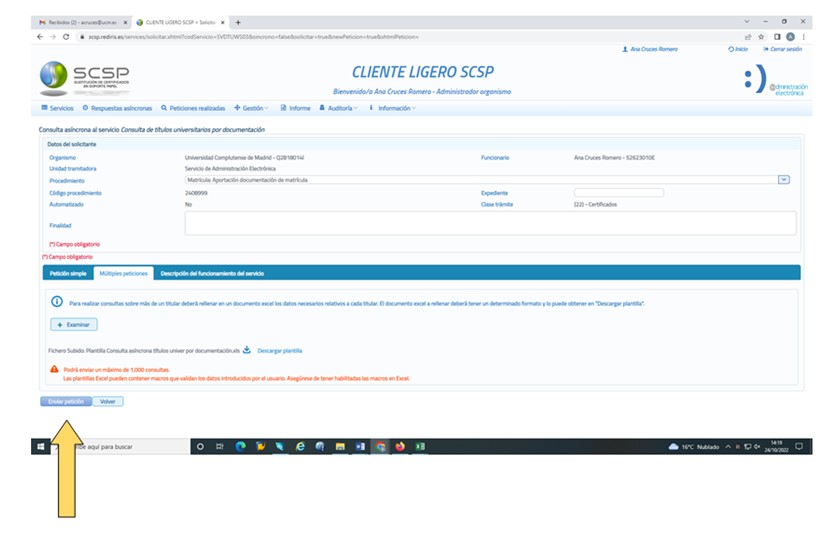This screenshot has width=834, height=542.
Task: Click the orange warning triangle icon
Action: 54,369
